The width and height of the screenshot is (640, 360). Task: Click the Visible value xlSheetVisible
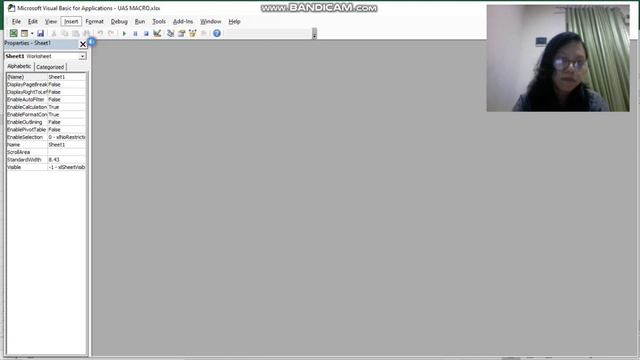click(67, 167)
